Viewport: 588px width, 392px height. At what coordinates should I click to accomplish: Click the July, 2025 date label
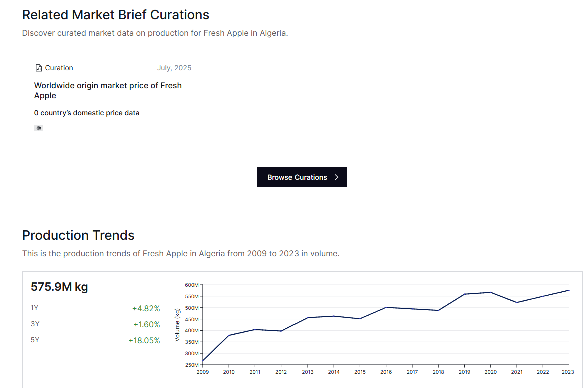pyautogui.click(x=174, y=68)
